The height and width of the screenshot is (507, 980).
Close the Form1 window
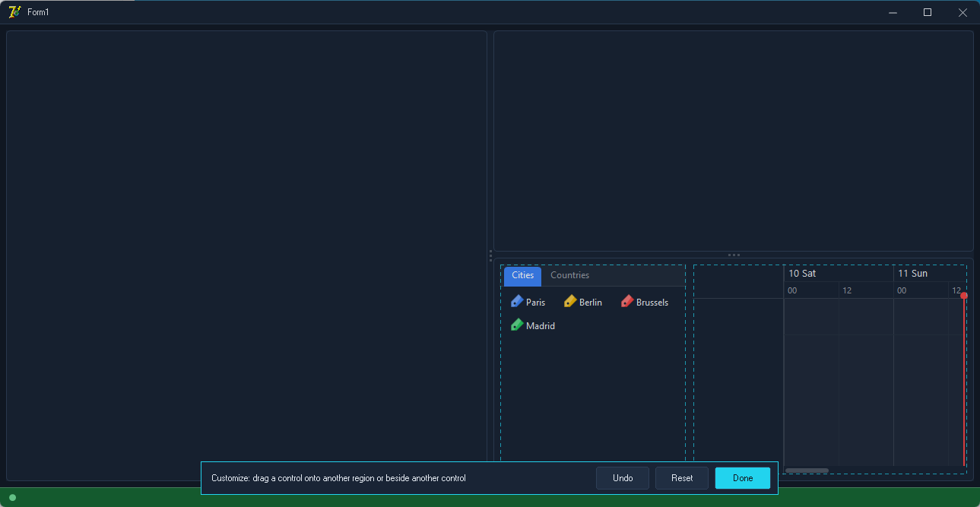tap(963, 12)
